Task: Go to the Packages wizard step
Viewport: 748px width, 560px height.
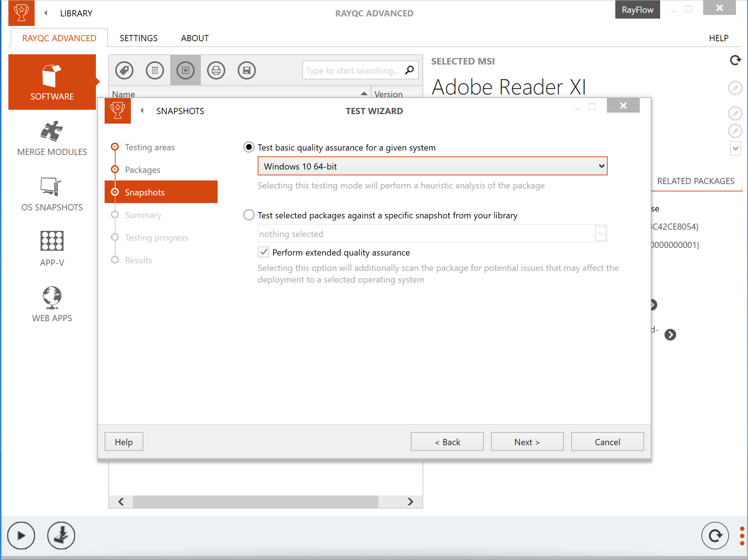Action: (x=143, y=170)
